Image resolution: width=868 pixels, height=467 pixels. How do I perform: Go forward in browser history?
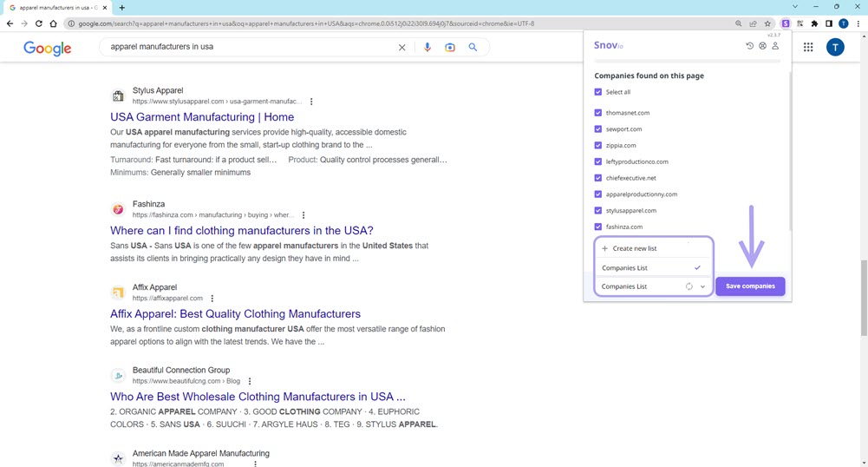pos(23,23)
